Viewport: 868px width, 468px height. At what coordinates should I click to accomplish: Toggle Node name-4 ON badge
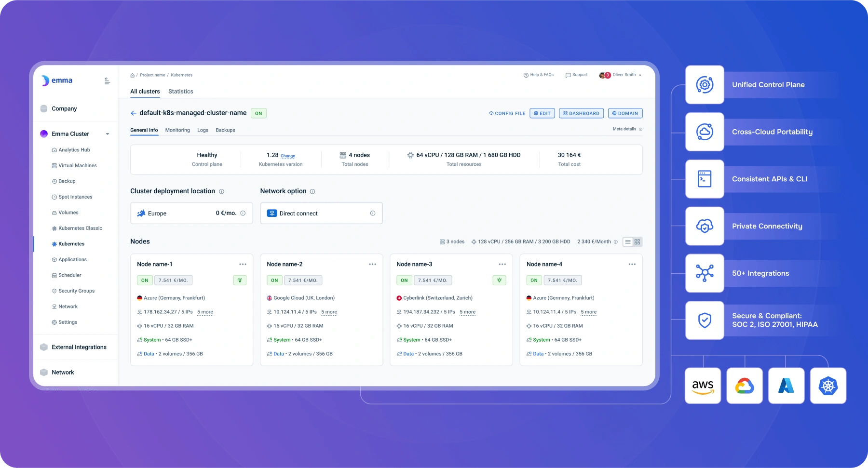534,280
